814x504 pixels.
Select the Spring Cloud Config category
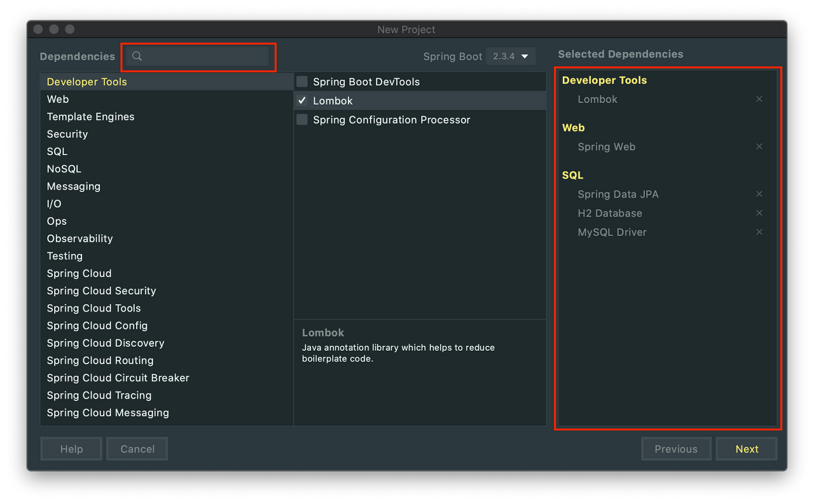[x=167, y=325]
